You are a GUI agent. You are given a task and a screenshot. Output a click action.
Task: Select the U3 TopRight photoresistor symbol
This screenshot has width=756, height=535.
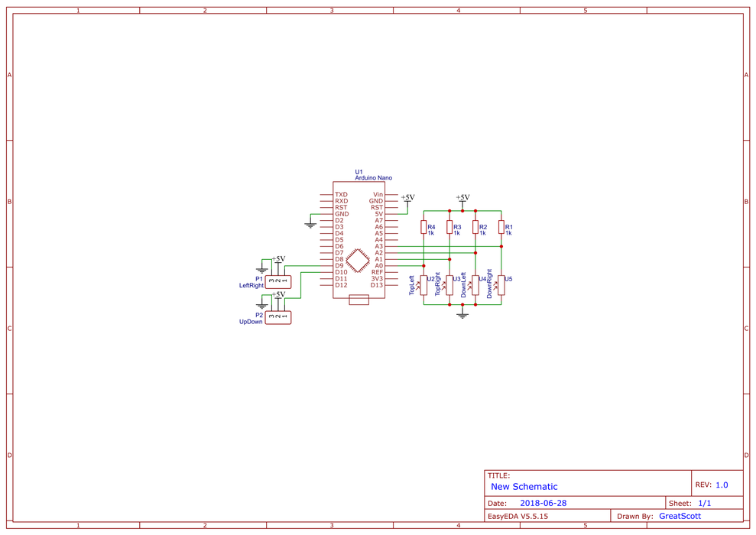coord(449,285)
